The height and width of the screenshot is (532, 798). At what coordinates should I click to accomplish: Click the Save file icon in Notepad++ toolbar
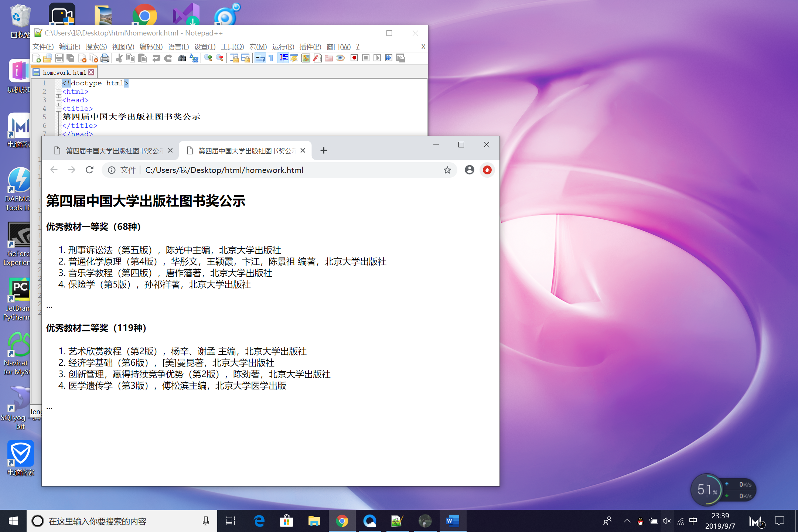(59, 58)
